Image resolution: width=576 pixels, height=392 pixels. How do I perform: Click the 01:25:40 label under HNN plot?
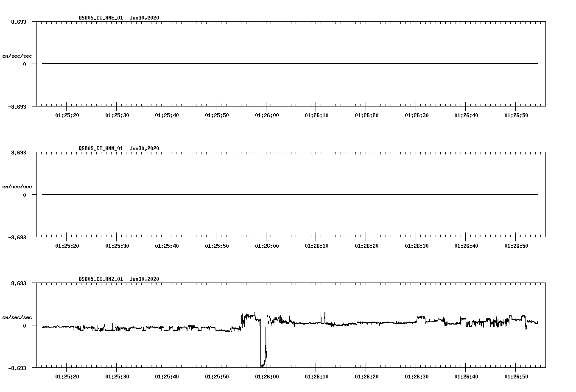click(166, 246)
